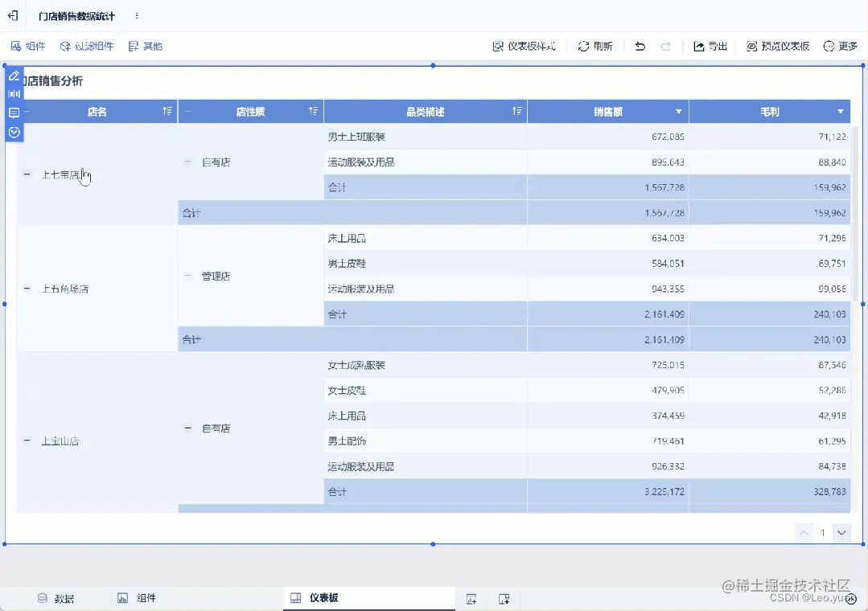Open the 其他 menu in the toolbar
The image size is (868, 611).
click(143, 46)
